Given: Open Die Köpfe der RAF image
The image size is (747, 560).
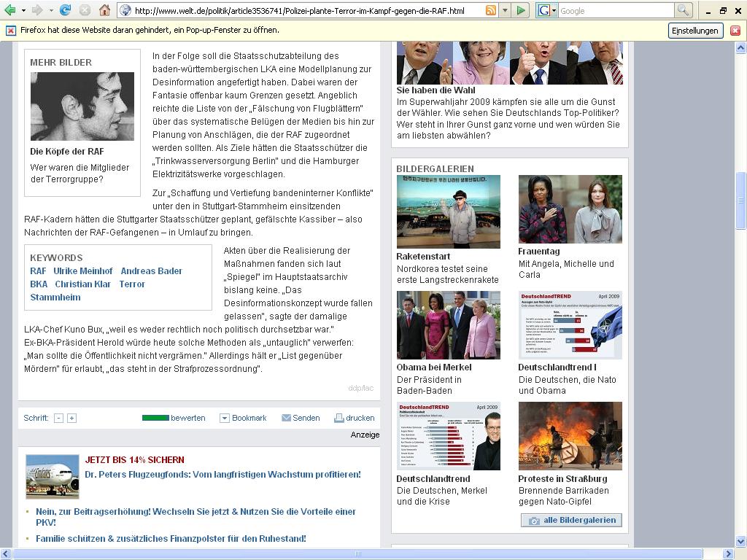Looking at the screenshot, I should [x=82, y=106].
